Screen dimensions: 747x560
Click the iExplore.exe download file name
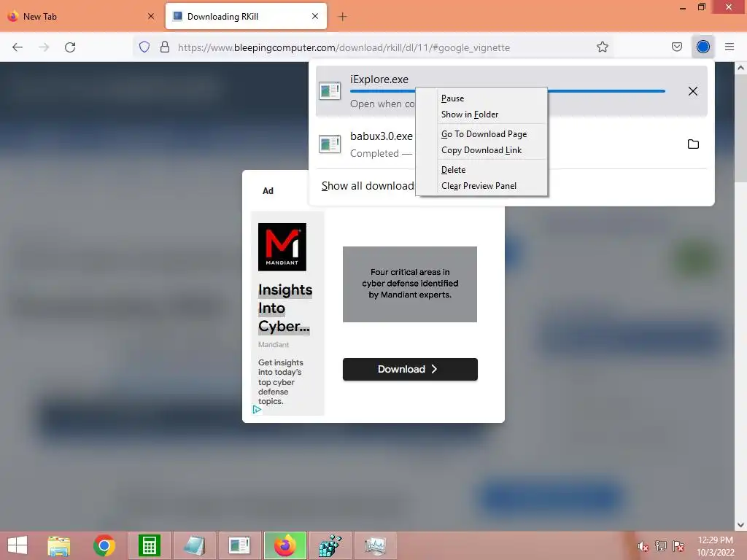point(379,79)
